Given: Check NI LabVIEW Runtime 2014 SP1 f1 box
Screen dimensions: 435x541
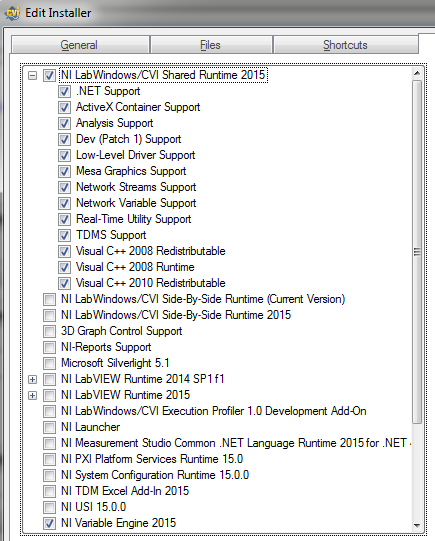Looking at the screenshot, I should pyautogui.click(x=49, y=379).
